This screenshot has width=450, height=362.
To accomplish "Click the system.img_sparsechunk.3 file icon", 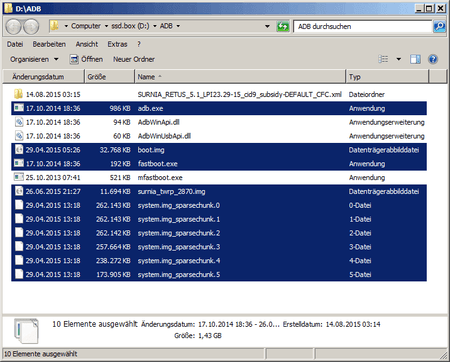I will pos(19,247).
